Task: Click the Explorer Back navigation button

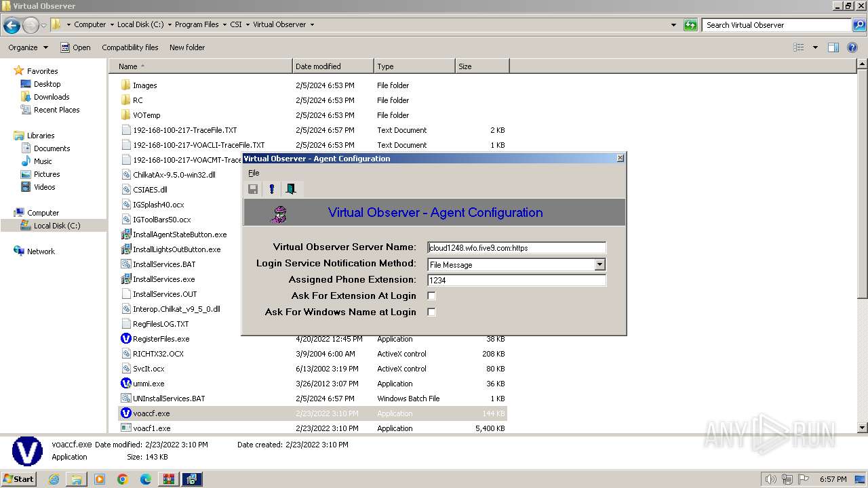Action: click(12, 26)
